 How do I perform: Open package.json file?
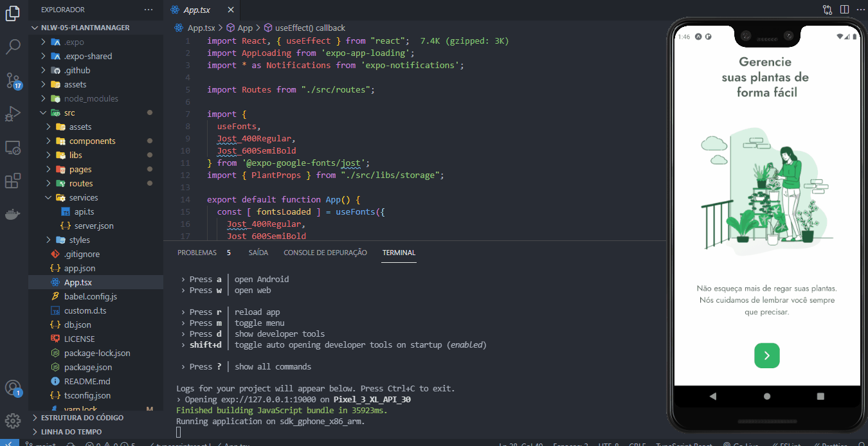[x=96, y=367]
